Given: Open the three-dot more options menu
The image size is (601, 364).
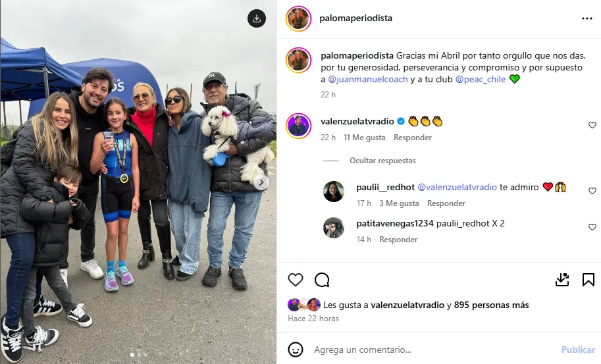Looking at the screenshot, I should (587, 18).
